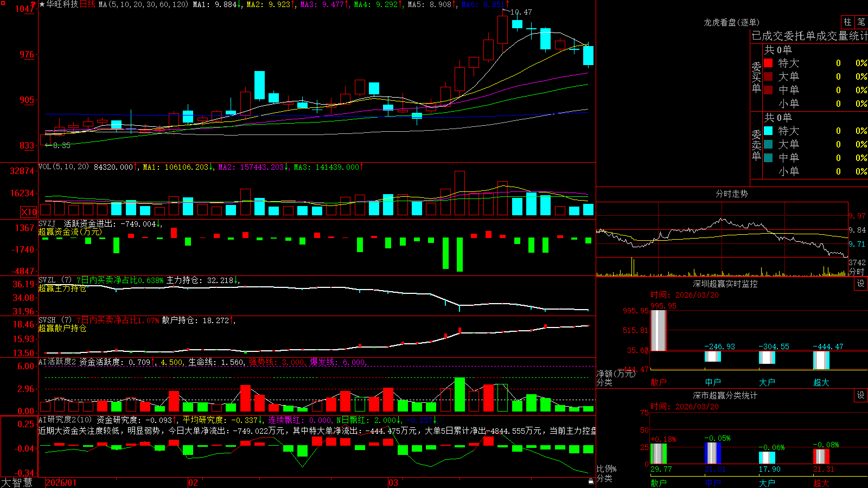Click the red 特大 buy order swatch
Image resolution: width=868 pixels, height=488 pixels.
tap(768, 63)
